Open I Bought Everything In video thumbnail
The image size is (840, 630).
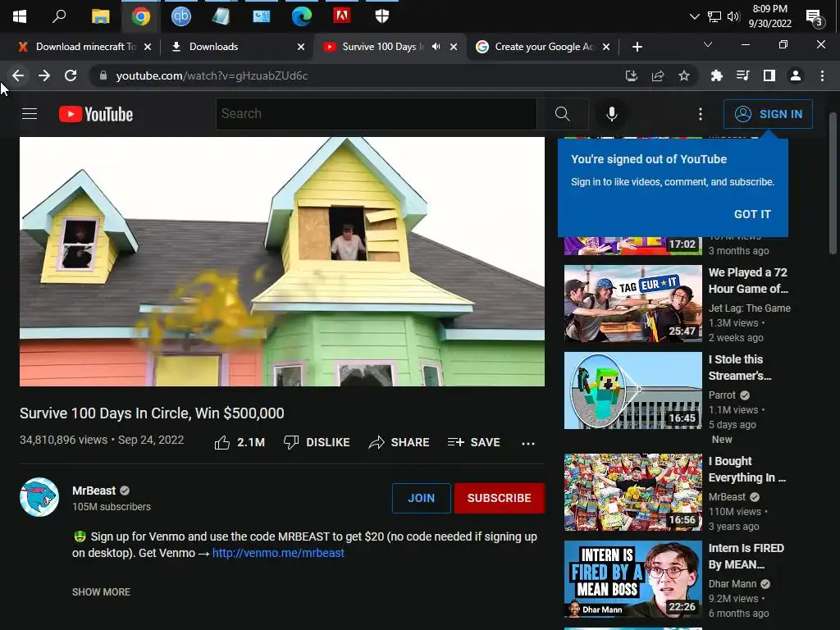pos(632,492)
